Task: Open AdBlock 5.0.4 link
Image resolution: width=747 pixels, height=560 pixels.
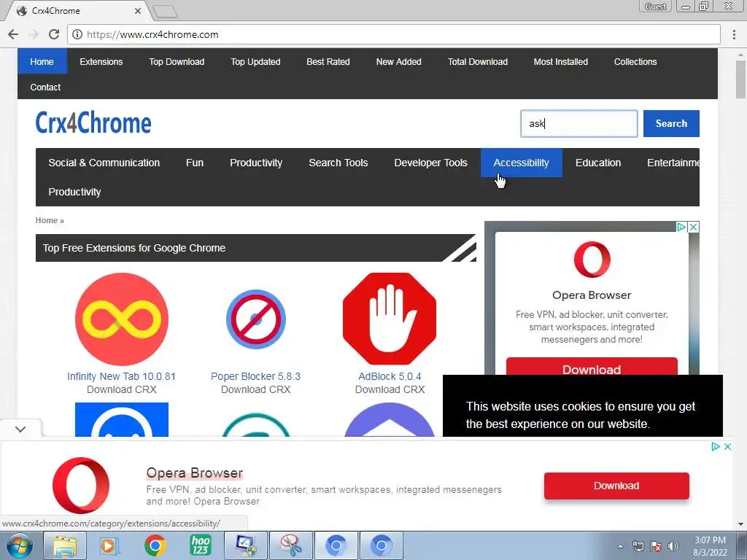Action: coord(390,376)
